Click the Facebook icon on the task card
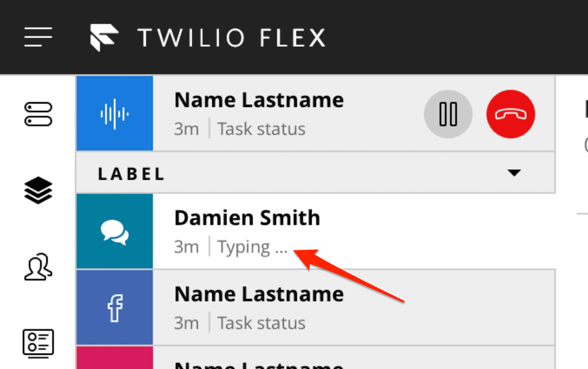Screen dimensions: 588x369 coord(114,307)
